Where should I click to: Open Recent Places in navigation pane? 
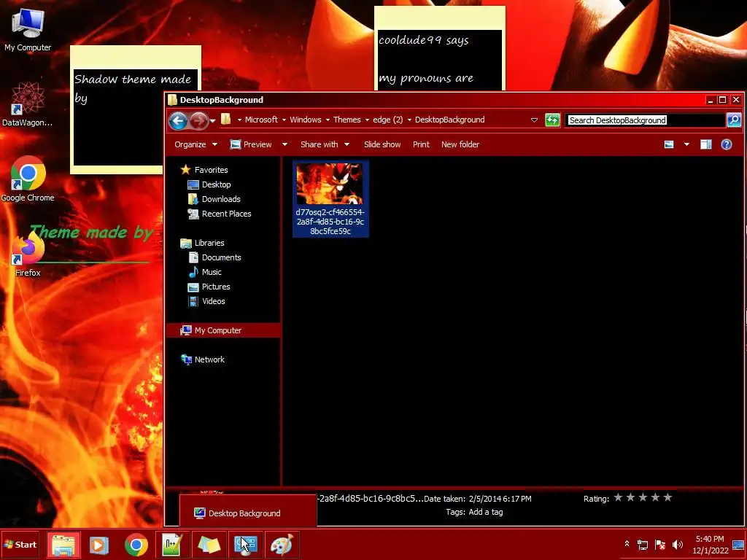[226, 214]
